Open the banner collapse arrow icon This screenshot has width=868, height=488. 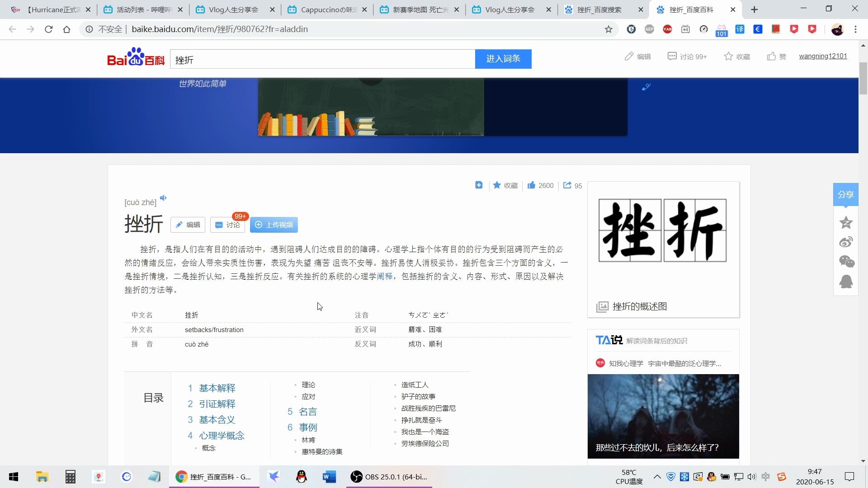(x=646, y=87)
